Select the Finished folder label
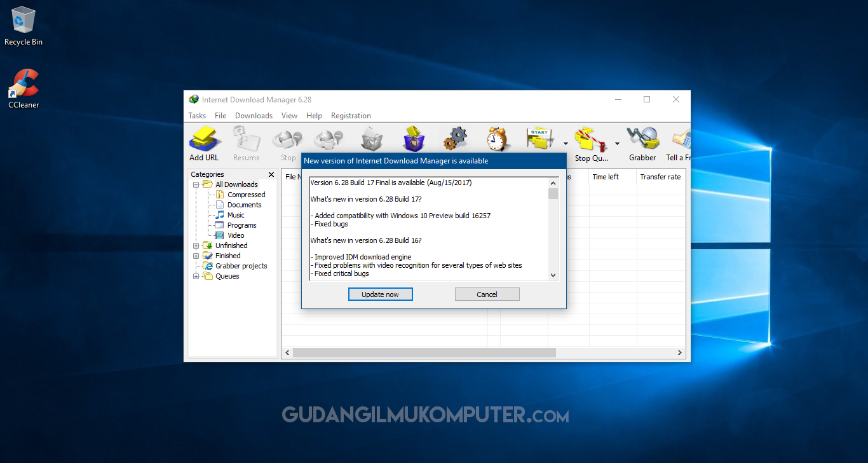Screen dimensions: 868x463 click(227, 256)
